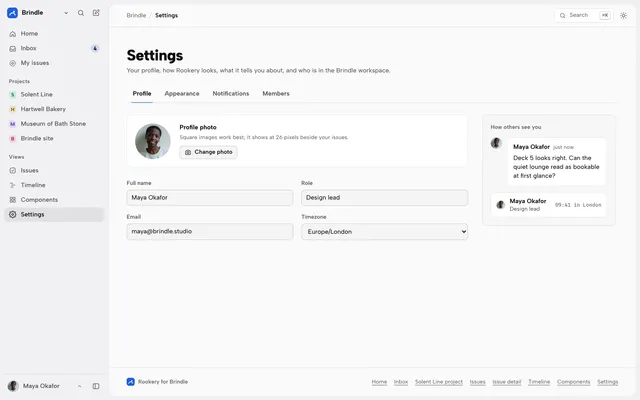Open the Solent Line project
The image size is (640, 400).
(x=54, y=94)
